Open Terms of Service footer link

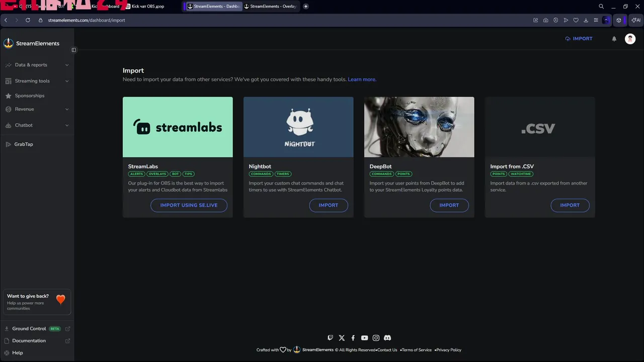coord(417,350)
